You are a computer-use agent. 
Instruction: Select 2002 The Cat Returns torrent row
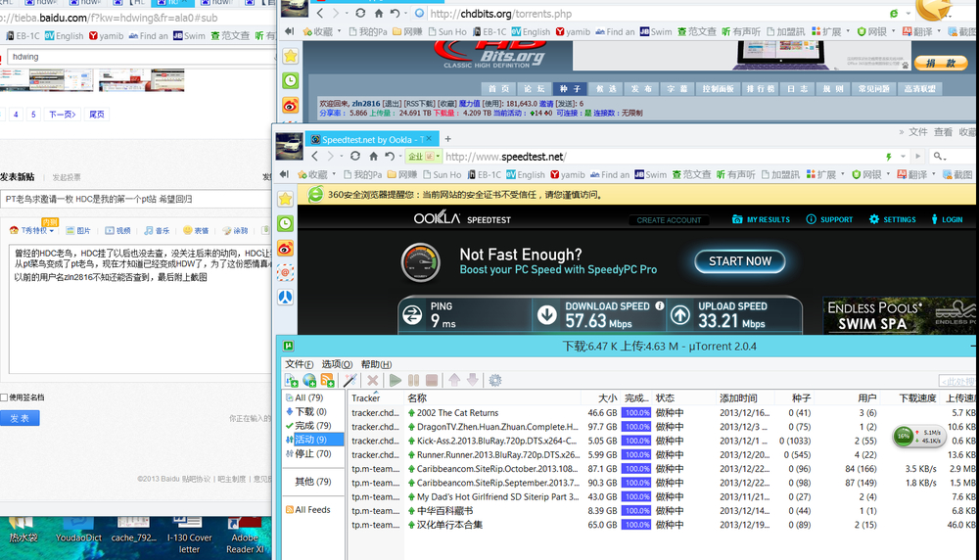point(662,413)
